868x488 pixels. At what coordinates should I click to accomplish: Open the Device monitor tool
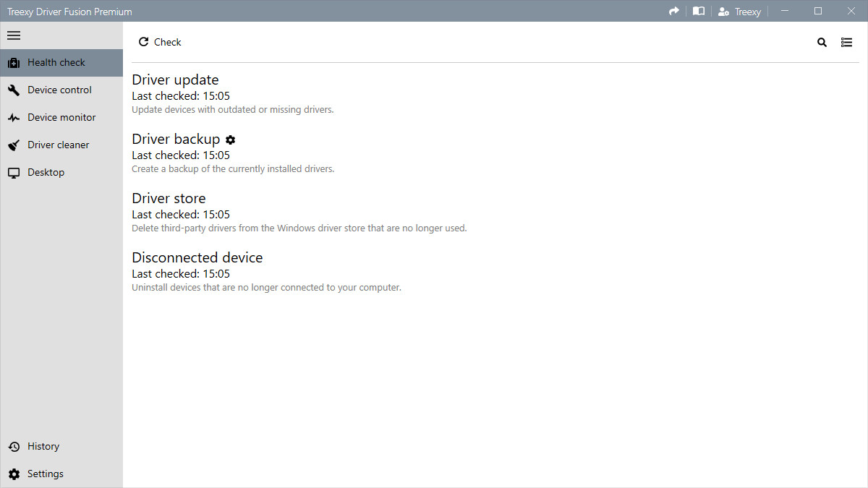click(x=61, y=117)
